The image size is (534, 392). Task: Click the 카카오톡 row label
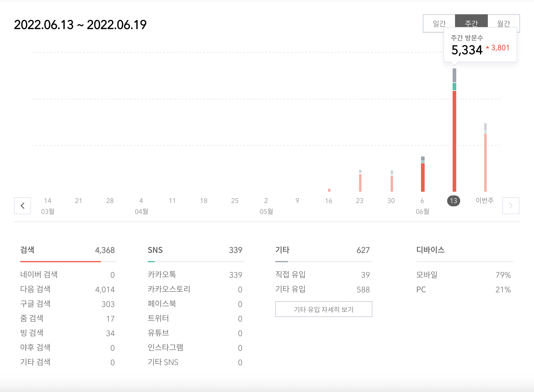click(x=162, y=274)
